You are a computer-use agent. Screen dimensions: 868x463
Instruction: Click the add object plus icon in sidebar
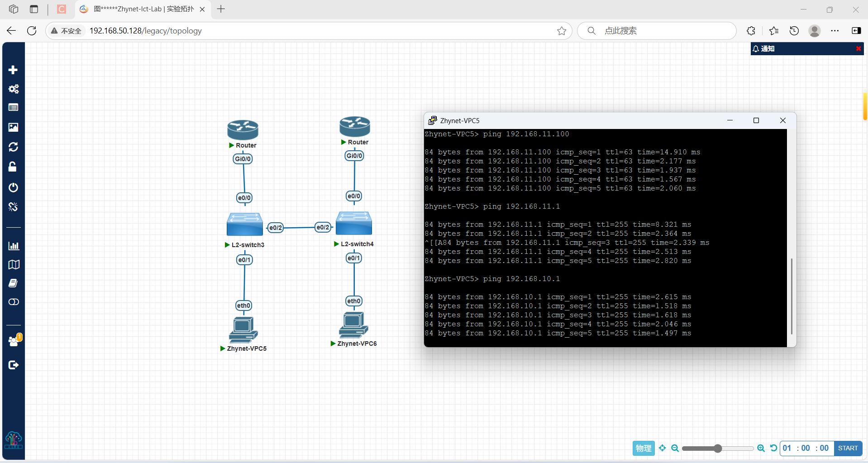tap(13, 70)
